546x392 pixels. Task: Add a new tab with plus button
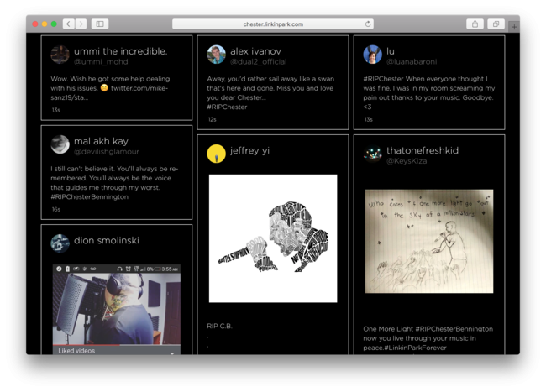tap(514, 27)
